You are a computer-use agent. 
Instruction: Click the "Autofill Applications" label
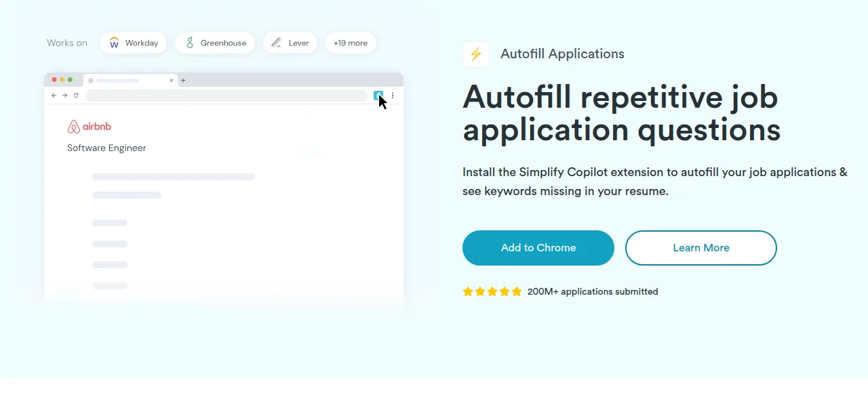(x=562, y=54)
